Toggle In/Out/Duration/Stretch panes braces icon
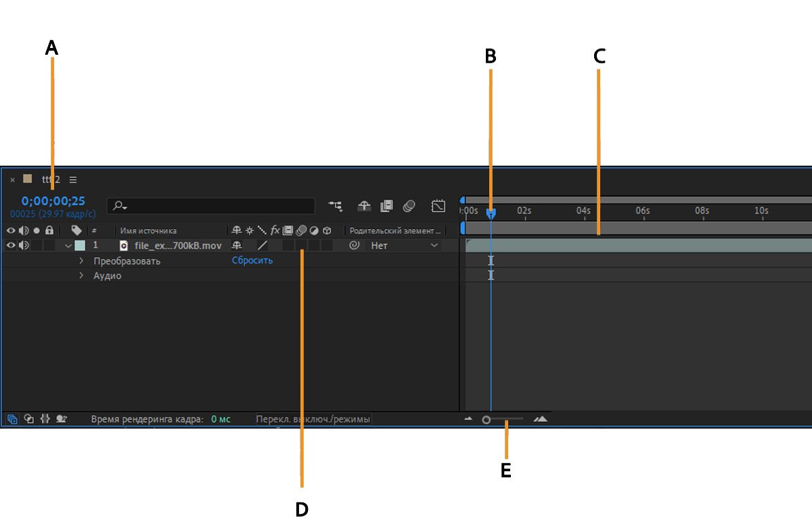Screen dimensions: 812x524 click(45, 419)
